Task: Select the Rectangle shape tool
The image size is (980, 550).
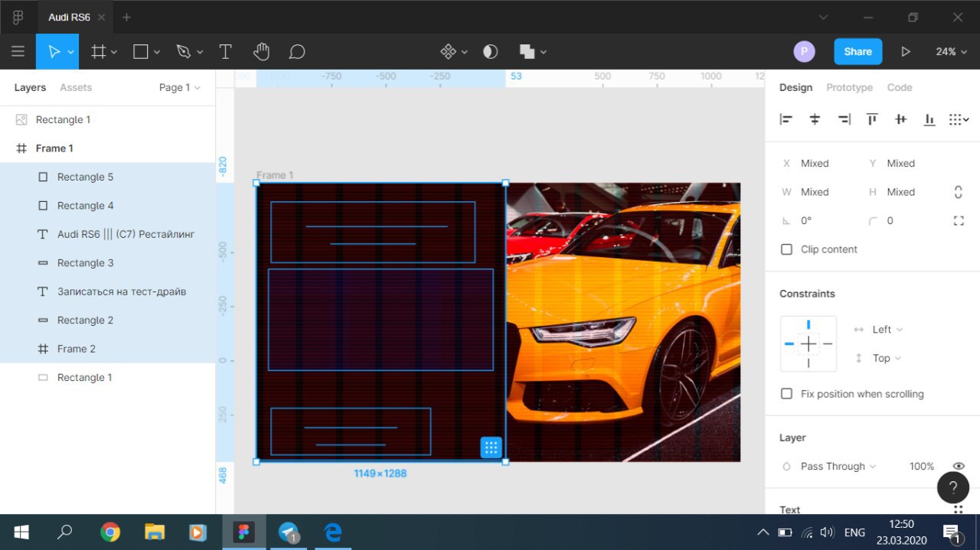Action: tap(140, 51)
